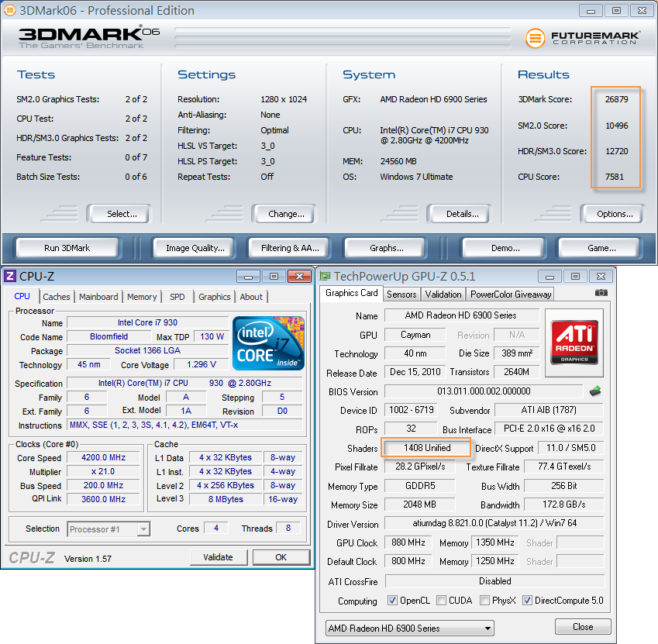Click the Code Name Bloomfield value
The width and height of the screenshot is (658, 644).
(x=109, y=336)
